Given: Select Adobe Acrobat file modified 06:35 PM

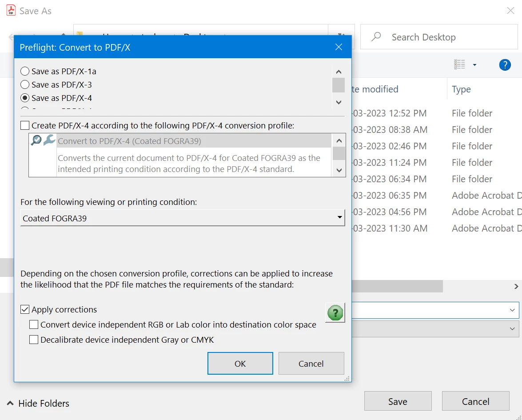Looking at the screenshot, I should coord(436,196).
